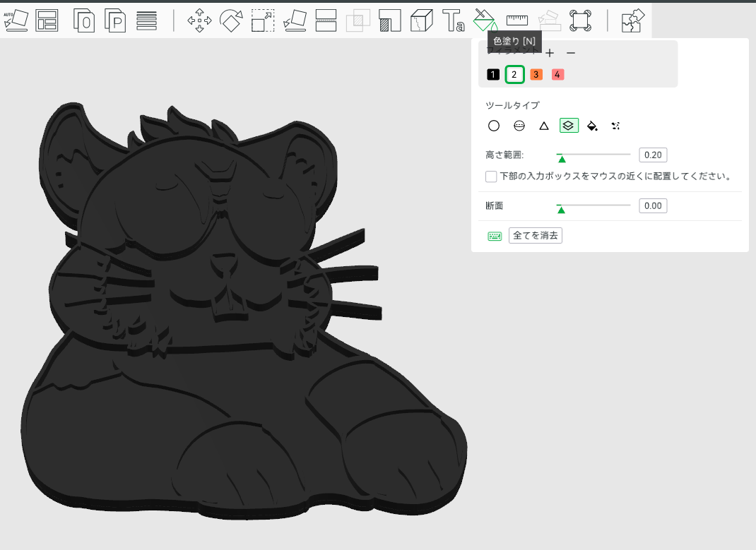Open the Seam painting tool
Viewport: 756px width, 550px height.
[x=421, y=20]
